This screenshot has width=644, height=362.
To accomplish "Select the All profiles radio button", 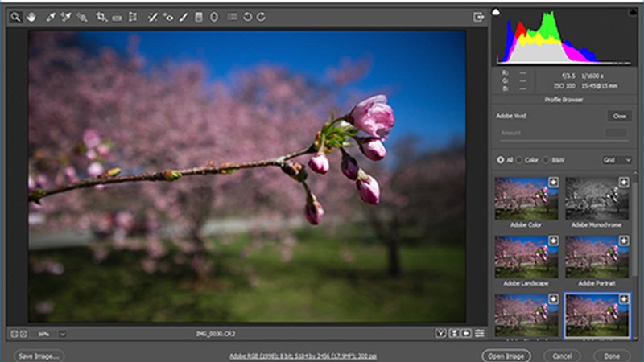I will click(501, 160).
